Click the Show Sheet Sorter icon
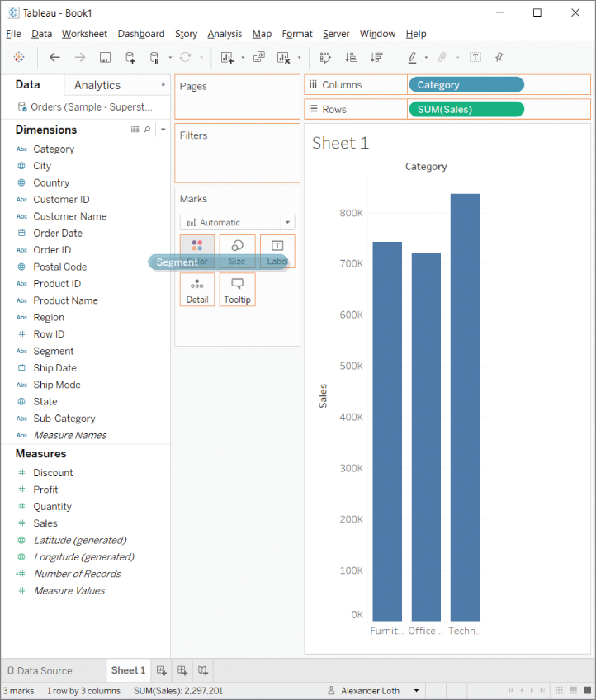Image resolution: width=596 pixels, height=700 pixels. [x=559, y=690]
